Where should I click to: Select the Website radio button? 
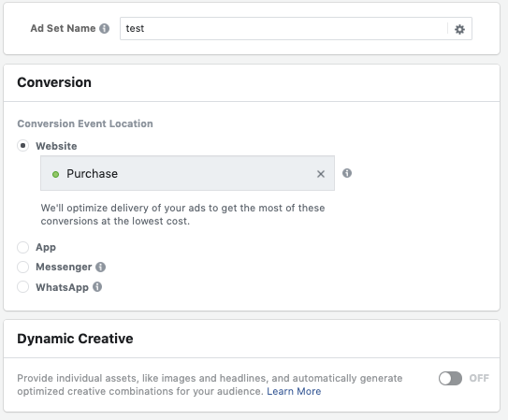tap(23, 146)
